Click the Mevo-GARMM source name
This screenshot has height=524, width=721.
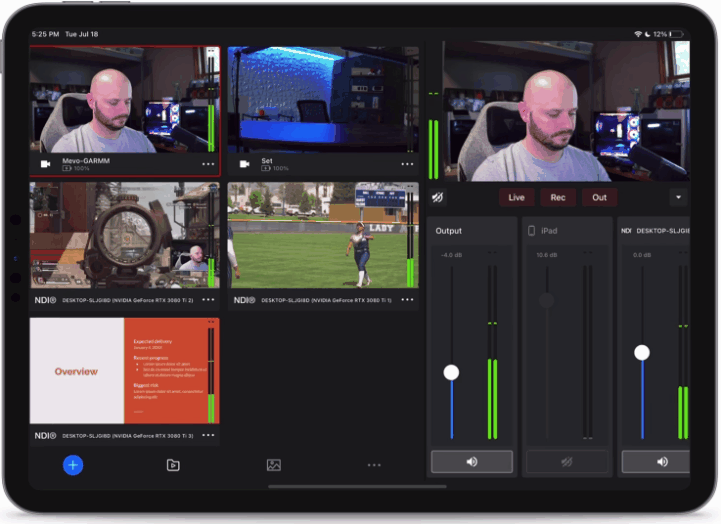point(86,161)
